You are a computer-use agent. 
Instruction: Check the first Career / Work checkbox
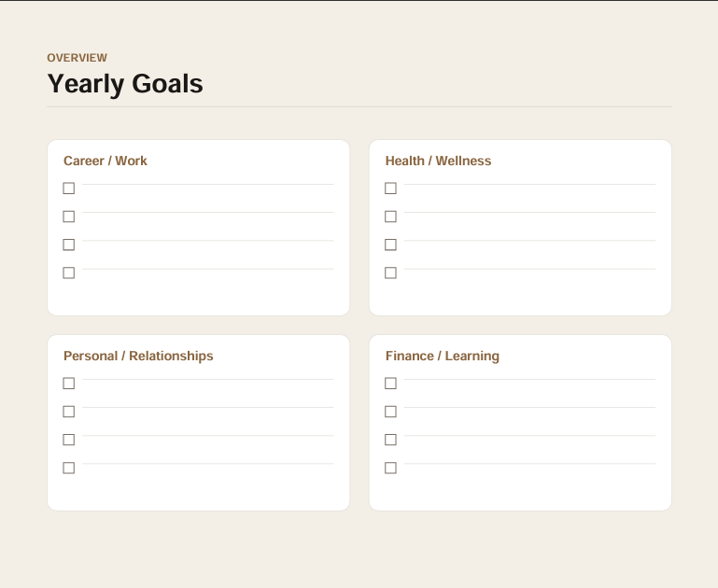pyautogui.click(x=69, y=189)
